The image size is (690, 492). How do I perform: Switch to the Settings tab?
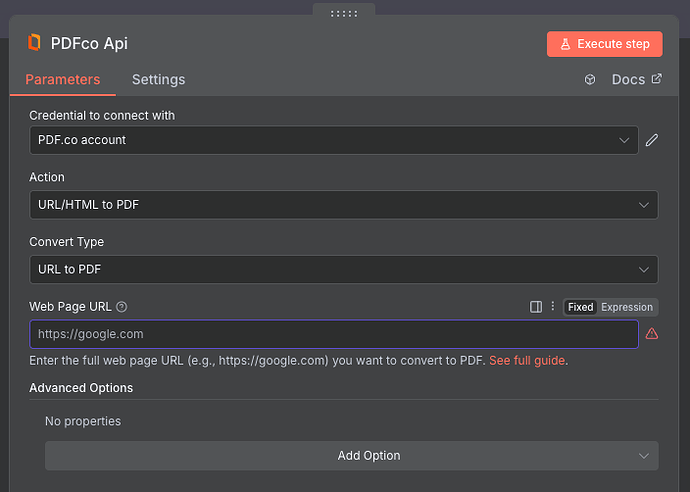158,80
